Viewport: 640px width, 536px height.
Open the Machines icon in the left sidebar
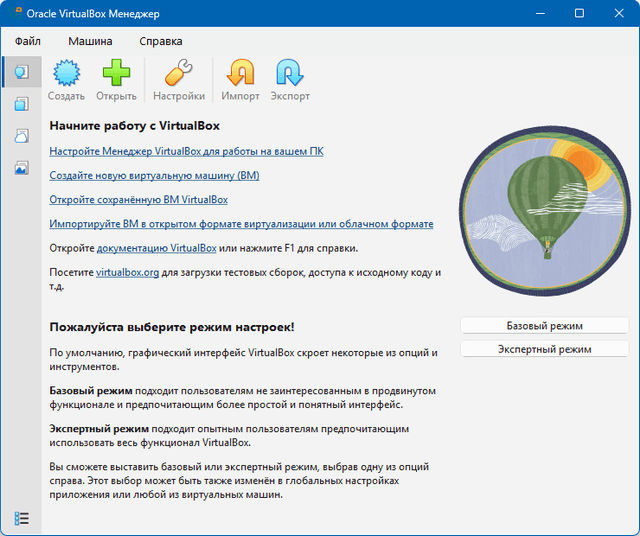pyautogui.click(x=21, y=104)
